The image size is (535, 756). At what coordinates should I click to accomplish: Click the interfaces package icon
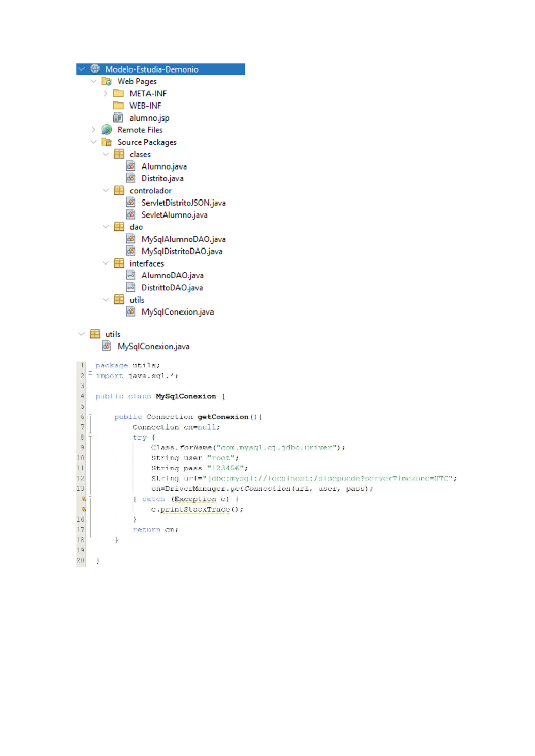119,263
